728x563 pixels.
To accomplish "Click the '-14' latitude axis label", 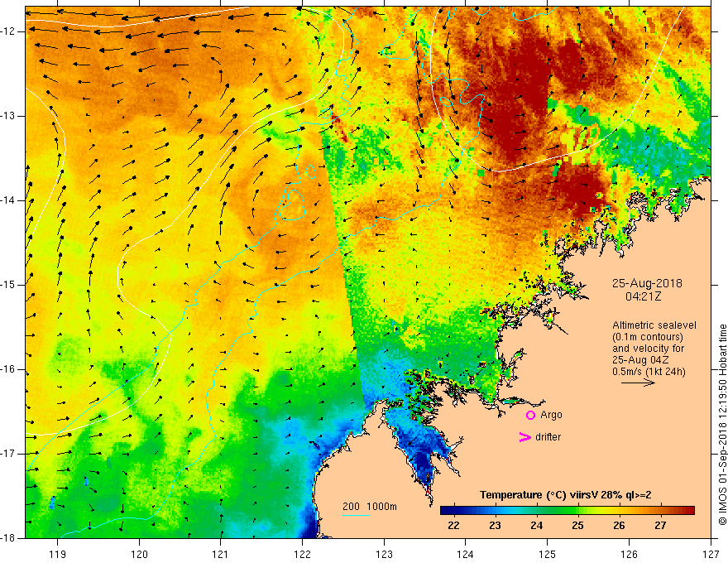I will [x=9, y=200].
